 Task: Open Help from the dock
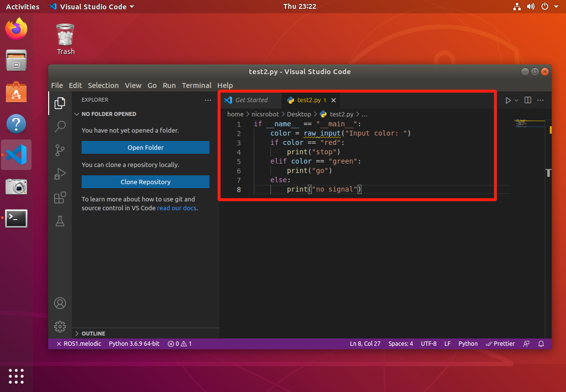[x=16, y=124]
